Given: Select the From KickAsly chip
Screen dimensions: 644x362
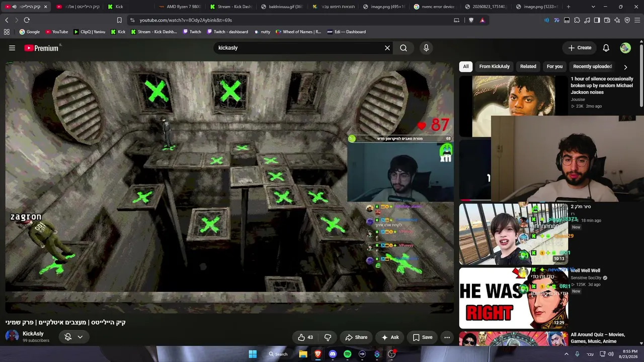Looking at the screenshot, I should click(494, 66).
